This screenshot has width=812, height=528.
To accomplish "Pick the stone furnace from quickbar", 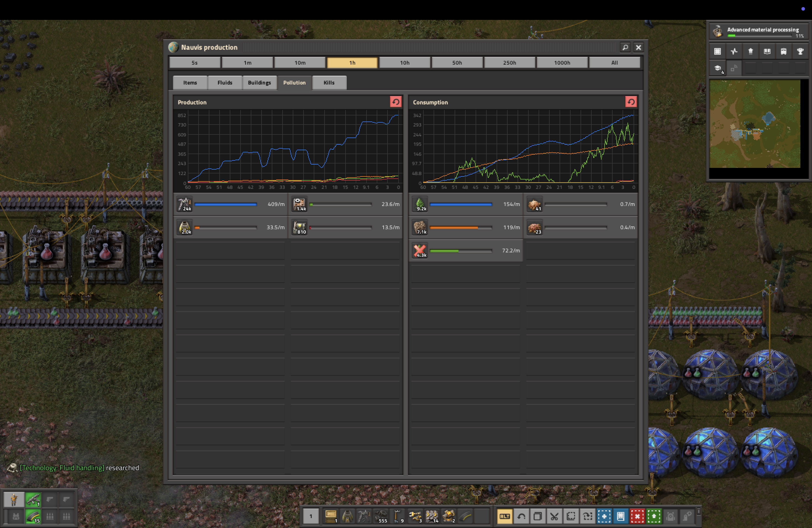I will [x=347, y=516].
